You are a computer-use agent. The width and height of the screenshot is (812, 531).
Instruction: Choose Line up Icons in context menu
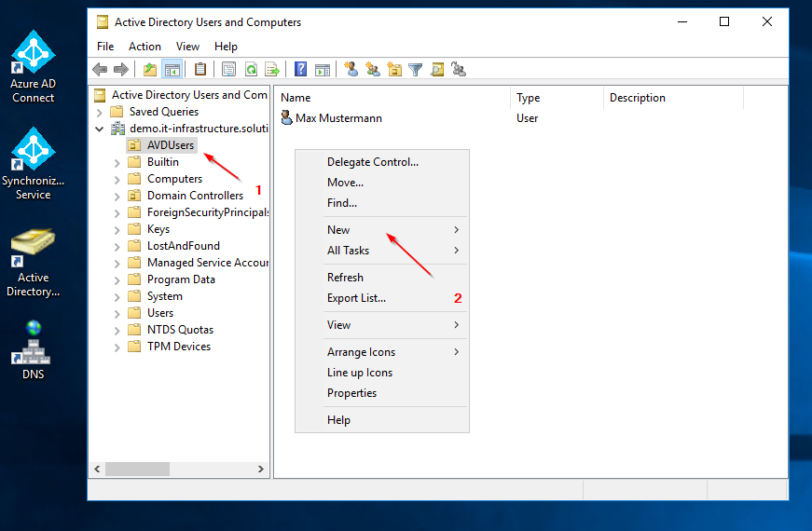point(382,373)
